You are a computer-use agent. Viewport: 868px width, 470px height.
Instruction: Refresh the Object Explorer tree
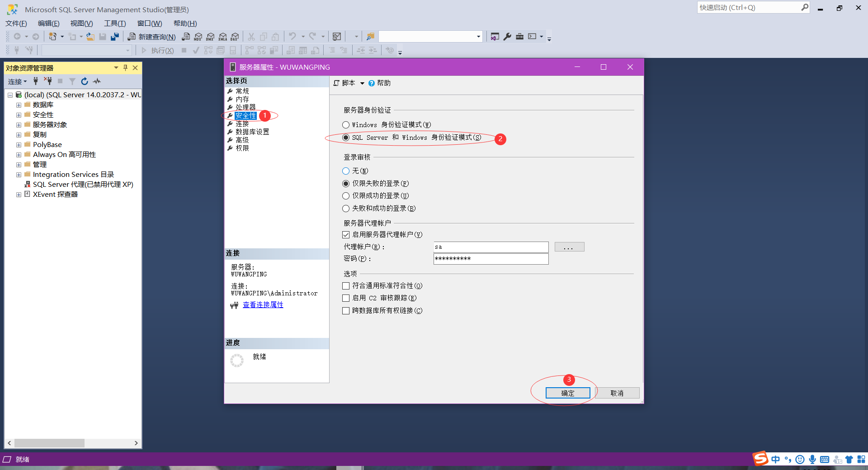point(85,81)
